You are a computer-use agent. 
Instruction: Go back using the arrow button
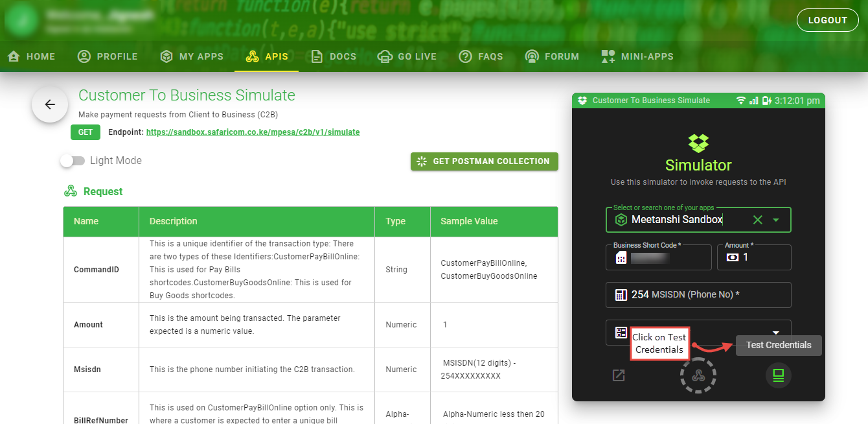(x=50, y=104)
